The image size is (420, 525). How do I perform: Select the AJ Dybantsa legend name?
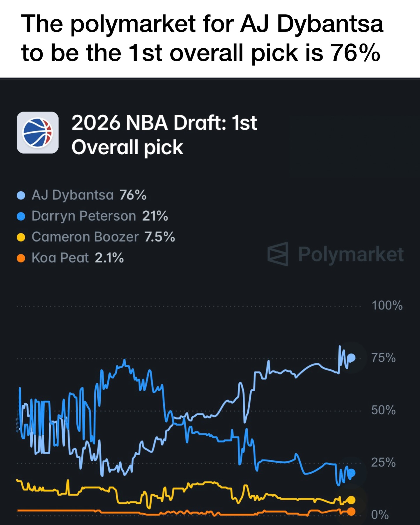coord(73,195)
